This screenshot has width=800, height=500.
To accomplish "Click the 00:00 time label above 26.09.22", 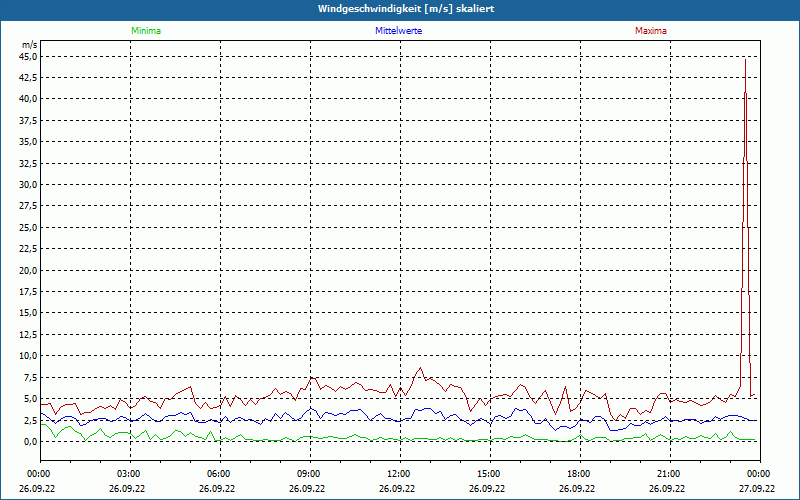I will (x=37, y=474).
